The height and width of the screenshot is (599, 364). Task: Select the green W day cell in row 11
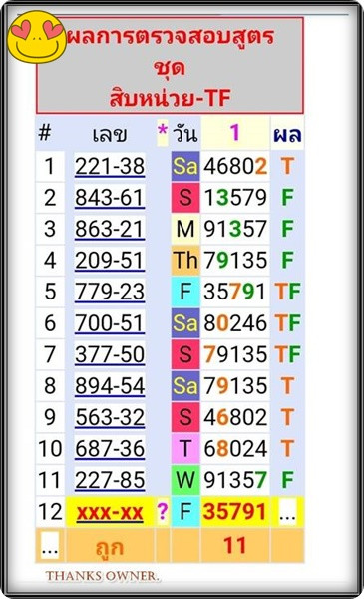point(185,480)
